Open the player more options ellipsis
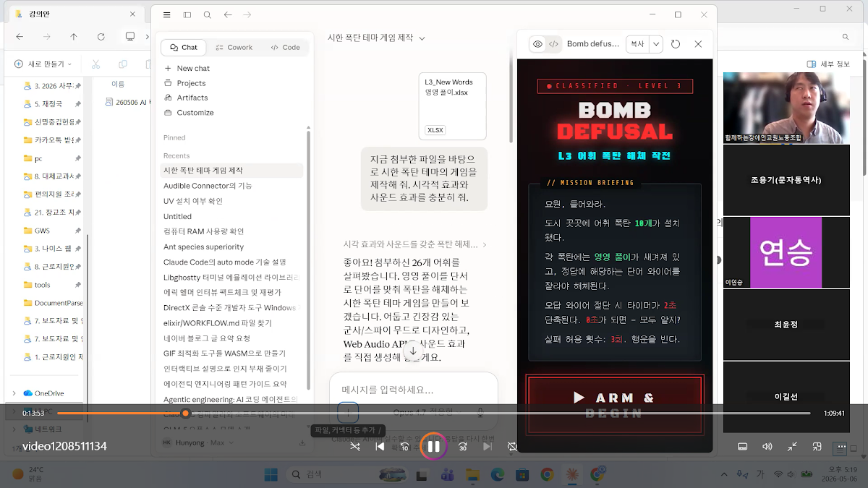 tap(843, 447)
